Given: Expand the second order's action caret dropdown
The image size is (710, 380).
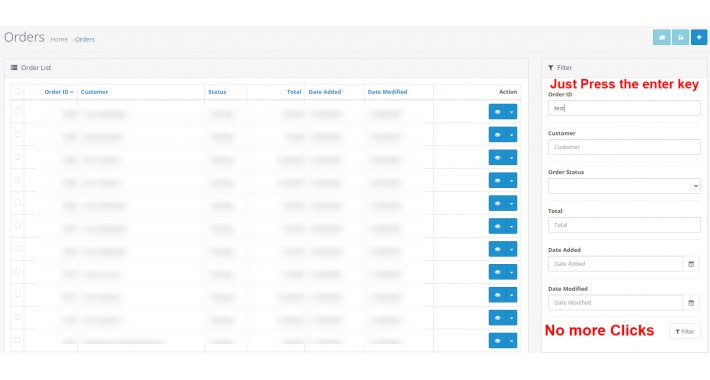Looking at the screenshot, I should tap(512, 135).
